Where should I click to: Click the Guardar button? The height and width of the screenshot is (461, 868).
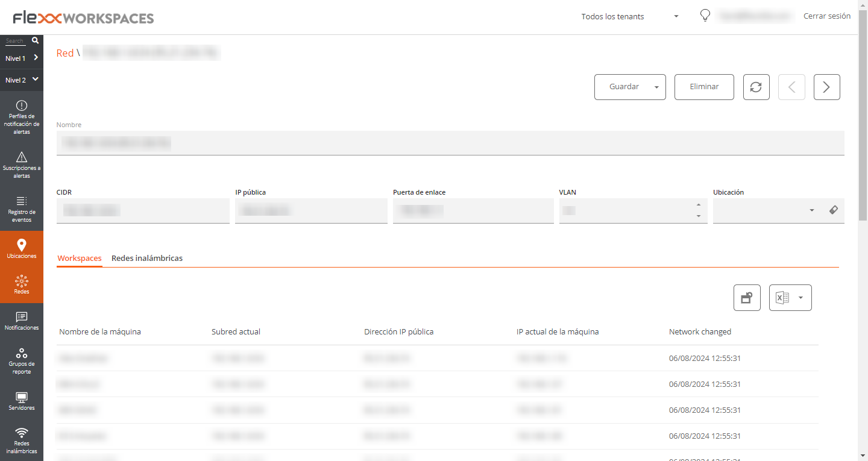tap(624, 87)
